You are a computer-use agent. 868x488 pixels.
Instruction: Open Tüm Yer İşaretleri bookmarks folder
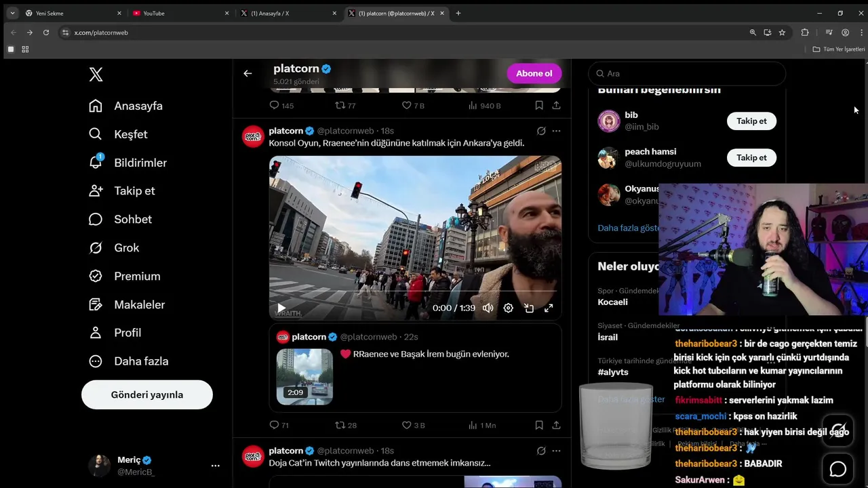pos(839,49)
